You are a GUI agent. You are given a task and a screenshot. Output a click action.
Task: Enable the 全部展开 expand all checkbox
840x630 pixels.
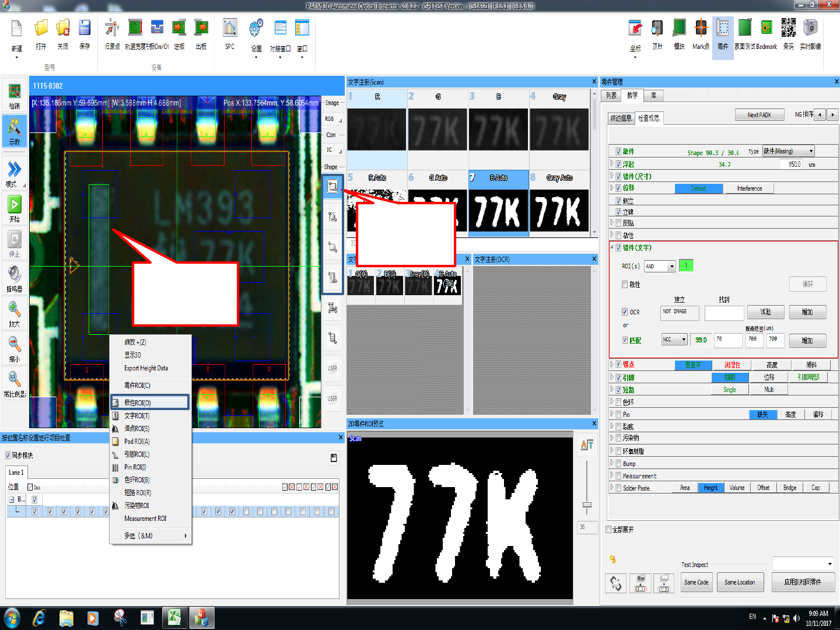tap(609, 530)
